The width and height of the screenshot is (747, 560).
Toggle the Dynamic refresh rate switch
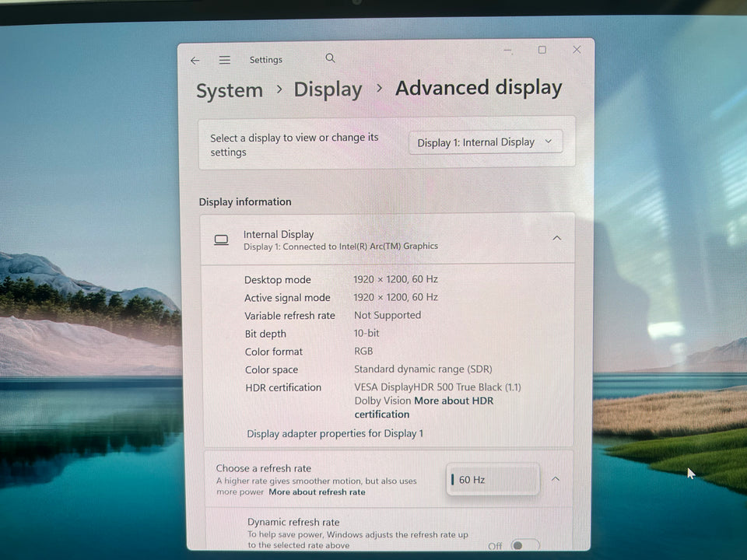click(525, 546)
